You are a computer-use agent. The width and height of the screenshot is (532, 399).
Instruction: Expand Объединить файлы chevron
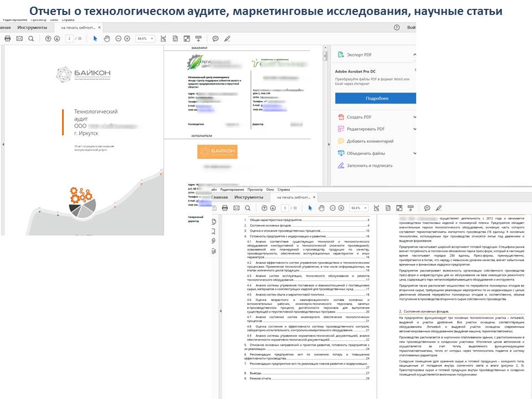(415, 154)
